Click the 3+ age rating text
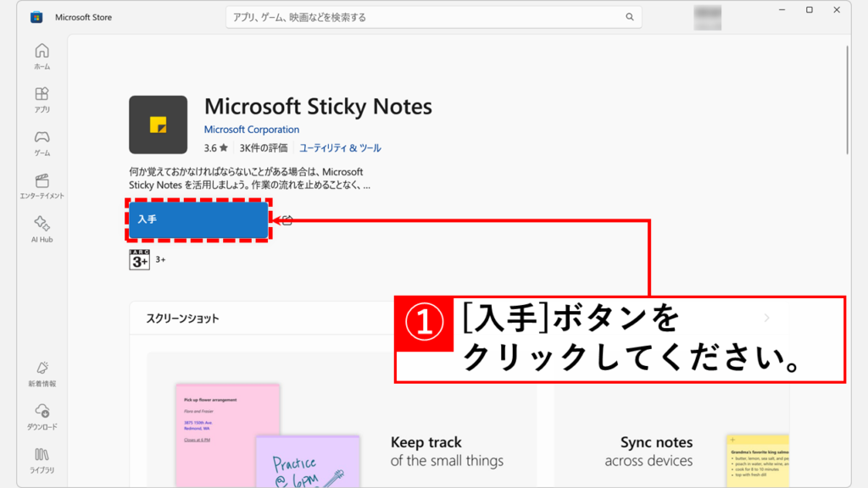 160,259
